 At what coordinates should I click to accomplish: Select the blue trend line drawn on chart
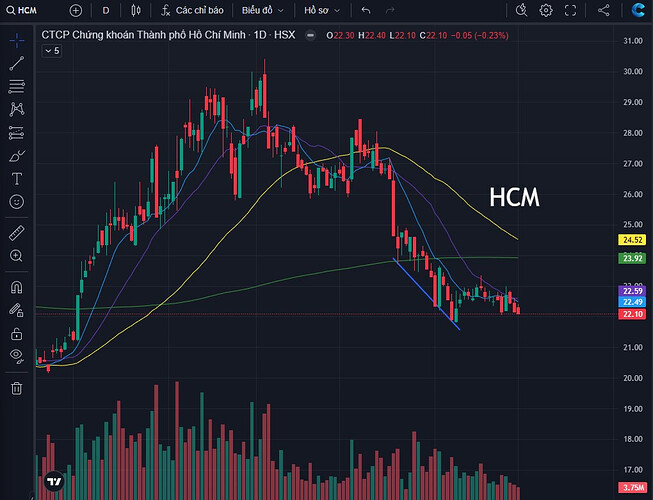(426, 294)
